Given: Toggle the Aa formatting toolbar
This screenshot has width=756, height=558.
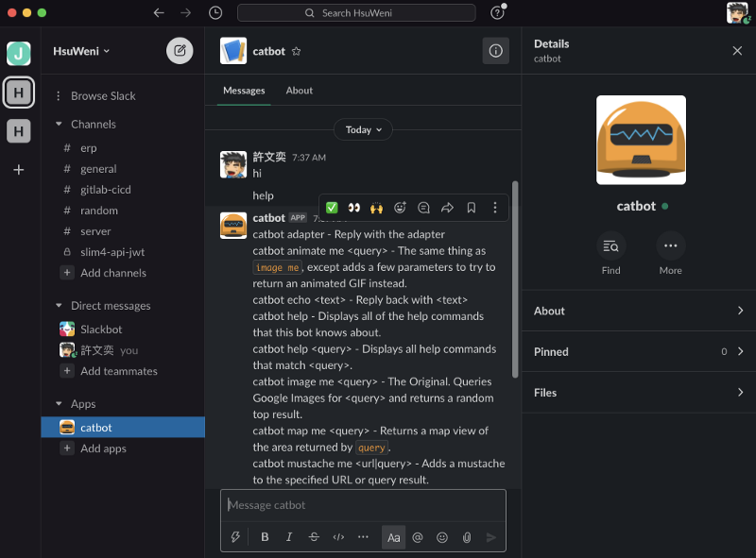Looking at the screenshot, I should tap(393, 537).
